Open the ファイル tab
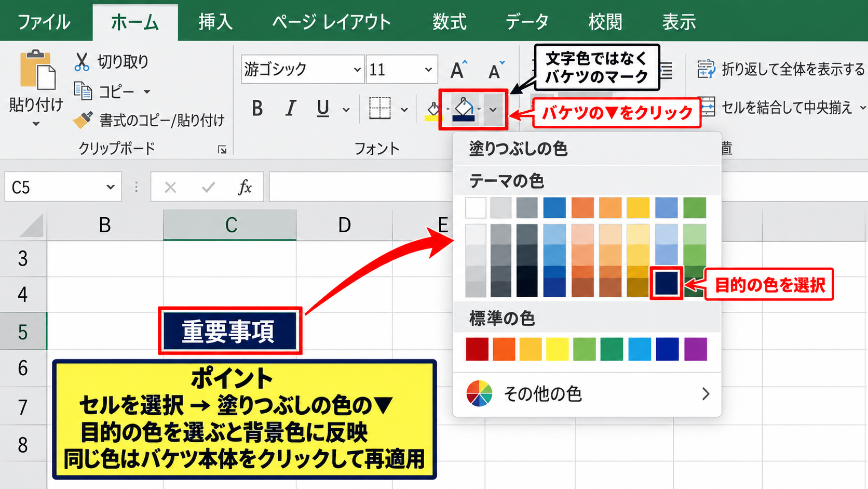Screen dimensions: 868x489 point(44,22)
